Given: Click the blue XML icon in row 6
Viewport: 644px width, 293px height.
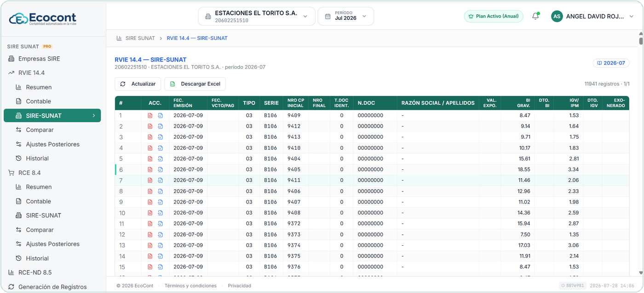Looking at the screenshot, I should pos(160,169).
